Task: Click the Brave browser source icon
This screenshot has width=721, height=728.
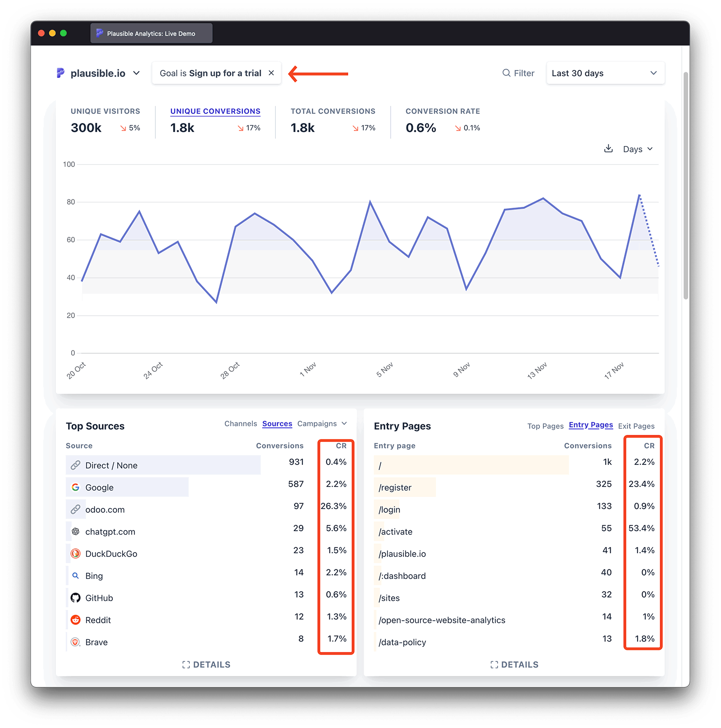Action: pos(76,642)
